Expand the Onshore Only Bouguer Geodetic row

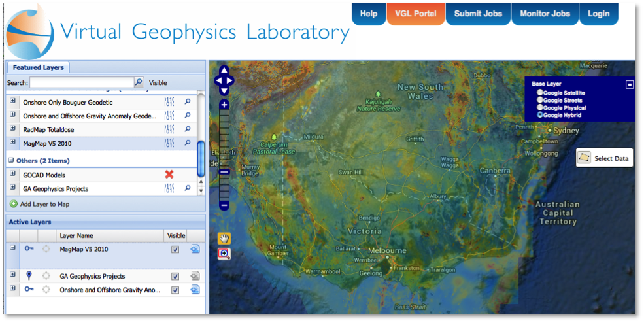pos(12,101)
